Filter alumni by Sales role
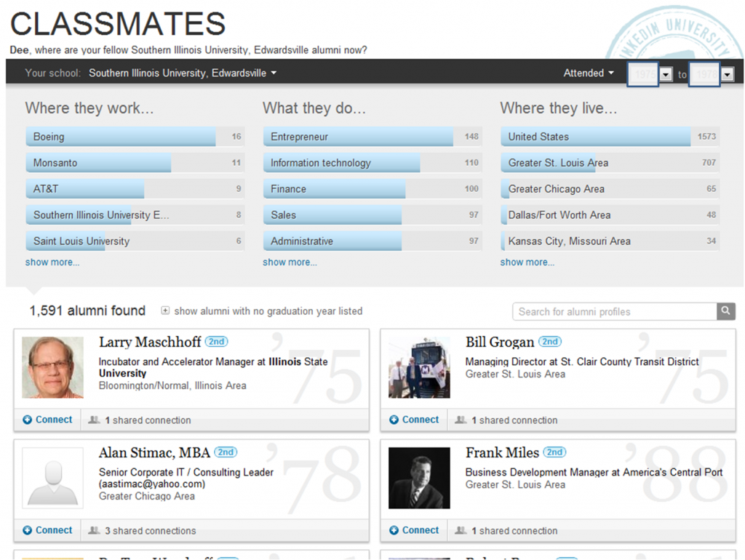The image size is (745, 560). (372, 215)
